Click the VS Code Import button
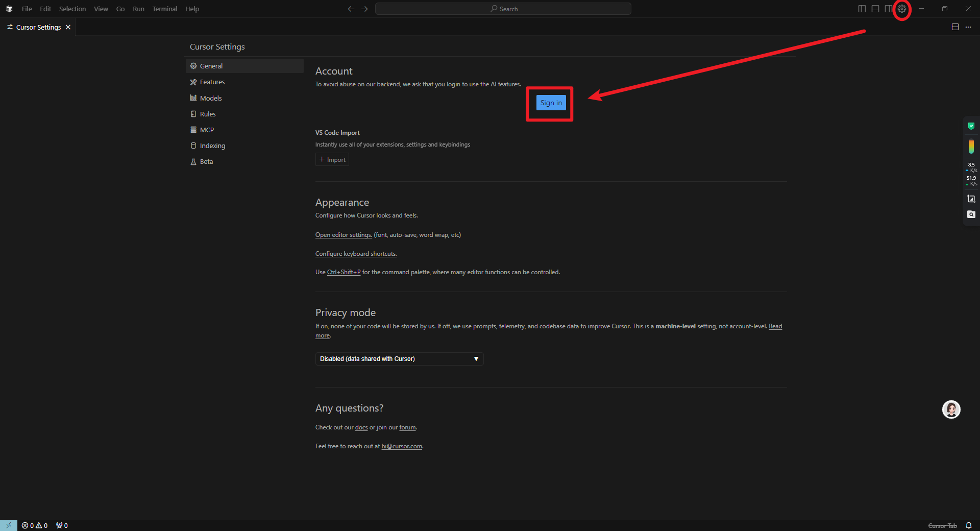 point(332,160)
